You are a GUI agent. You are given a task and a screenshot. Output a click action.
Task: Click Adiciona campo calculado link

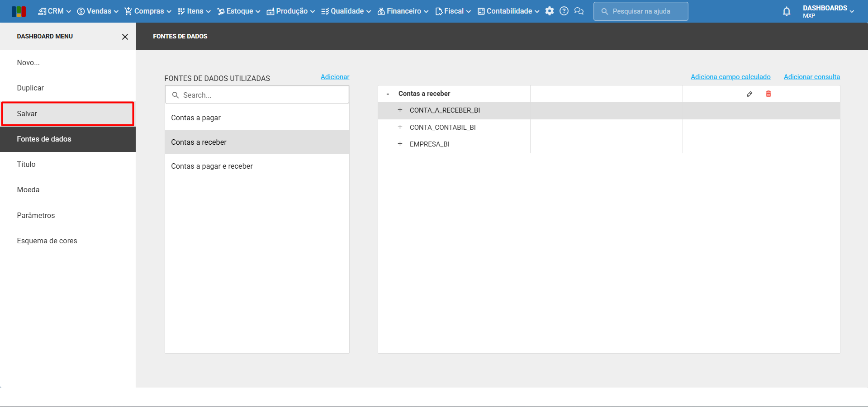point(730,77)
